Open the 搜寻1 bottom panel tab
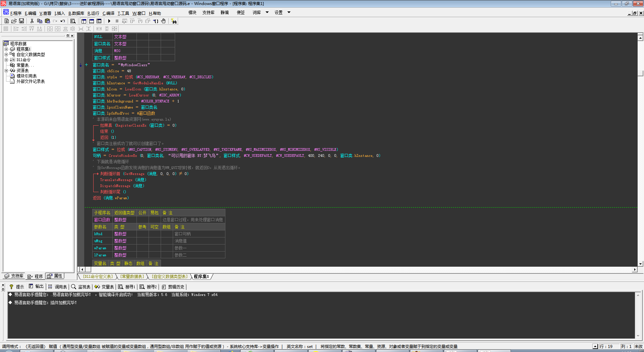 (127, 287)
